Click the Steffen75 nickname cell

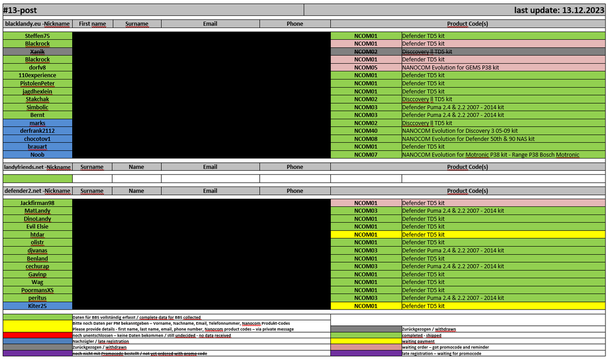(38, 36)
